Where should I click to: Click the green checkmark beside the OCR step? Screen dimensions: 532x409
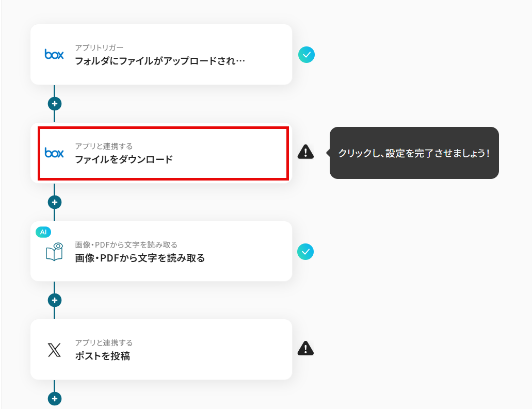(x=305, y=252)
